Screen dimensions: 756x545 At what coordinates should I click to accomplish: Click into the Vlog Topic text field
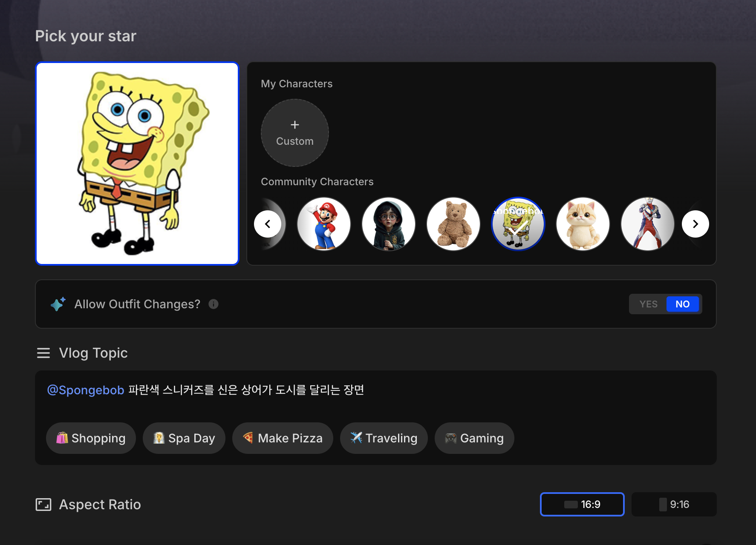coord(376,390)
